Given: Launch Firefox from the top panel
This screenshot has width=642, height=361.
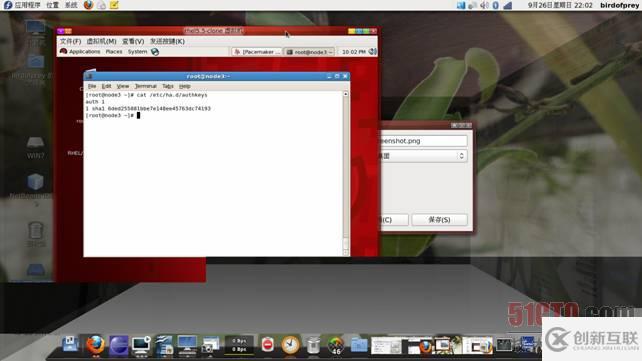Looking at the screenshot, I should [x=88, y=5].
